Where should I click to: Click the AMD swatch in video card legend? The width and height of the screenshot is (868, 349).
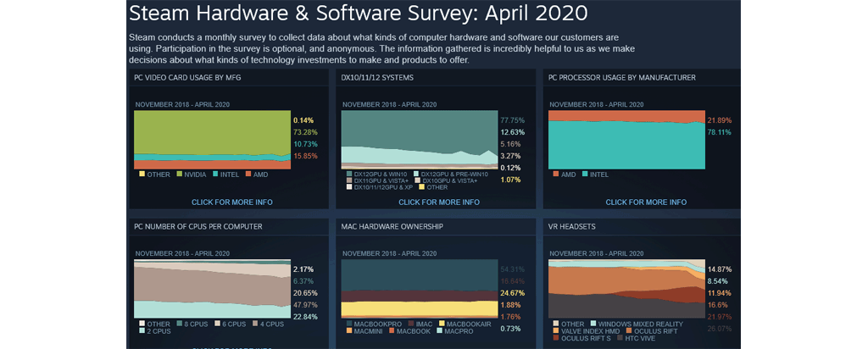pos(248,174)
